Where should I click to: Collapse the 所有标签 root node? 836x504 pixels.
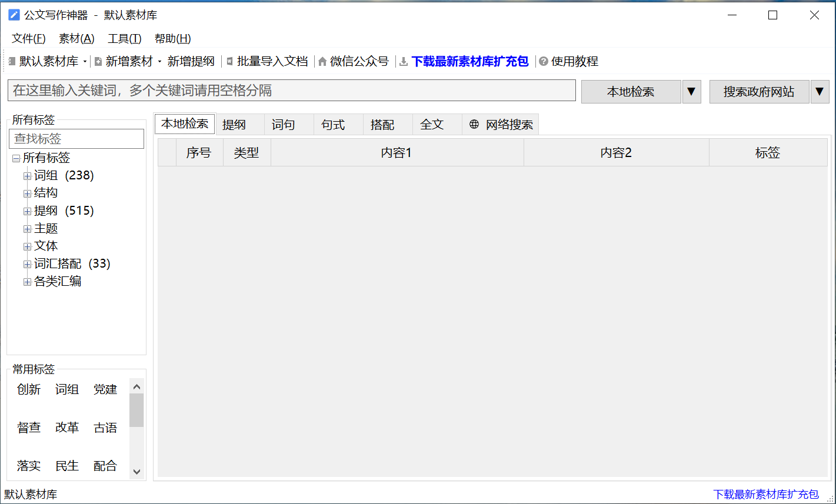click(16, 158)
